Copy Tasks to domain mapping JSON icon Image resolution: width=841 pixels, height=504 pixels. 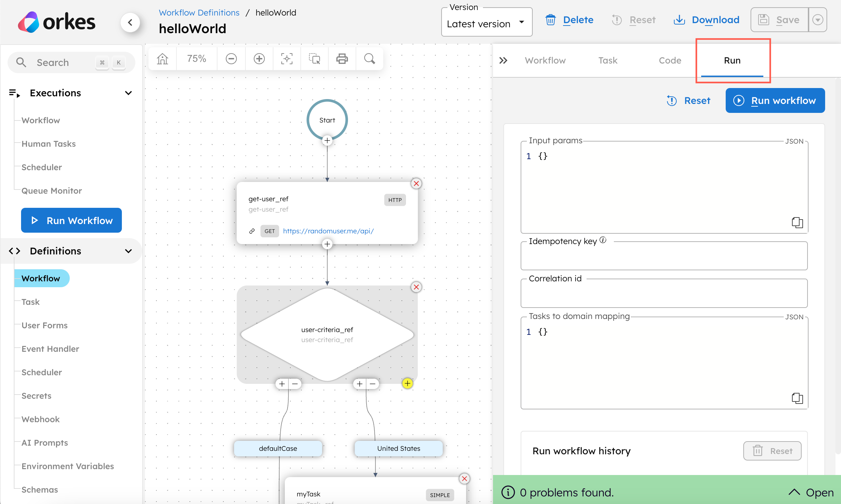[x=797, y=398]
